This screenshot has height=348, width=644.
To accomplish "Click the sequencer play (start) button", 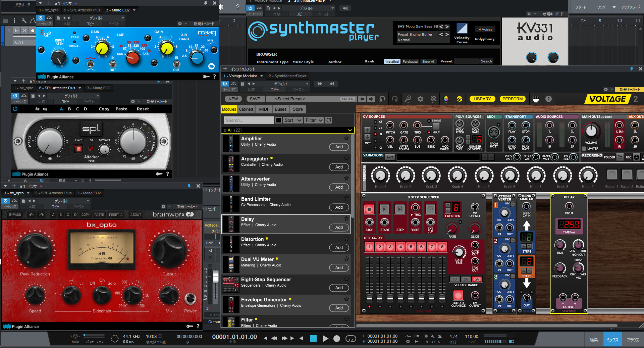I will tap(384, 209).
